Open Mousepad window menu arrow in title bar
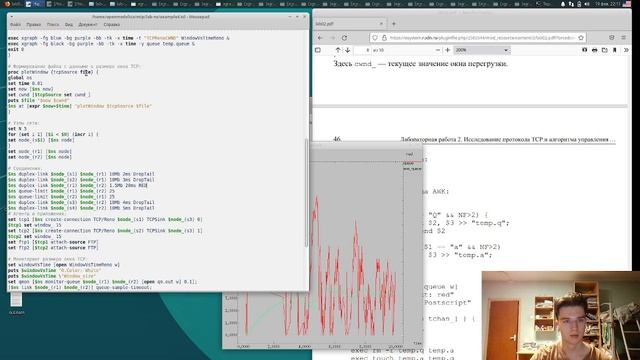The width and height of the screenshot is (640, 360). point(11,17)
